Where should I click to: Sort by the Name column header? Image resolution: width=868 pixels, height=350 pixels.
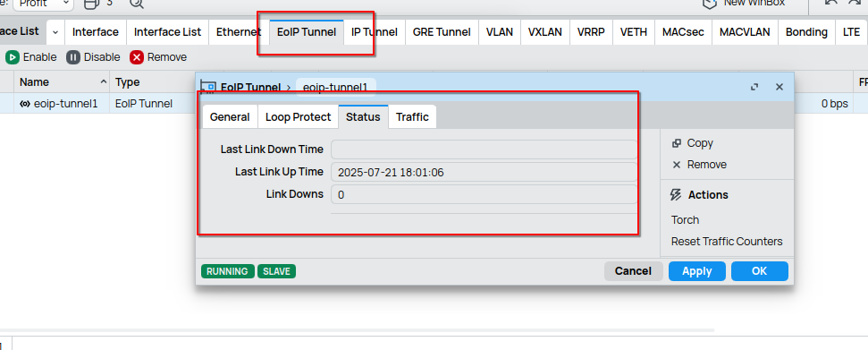click(62, 82)
